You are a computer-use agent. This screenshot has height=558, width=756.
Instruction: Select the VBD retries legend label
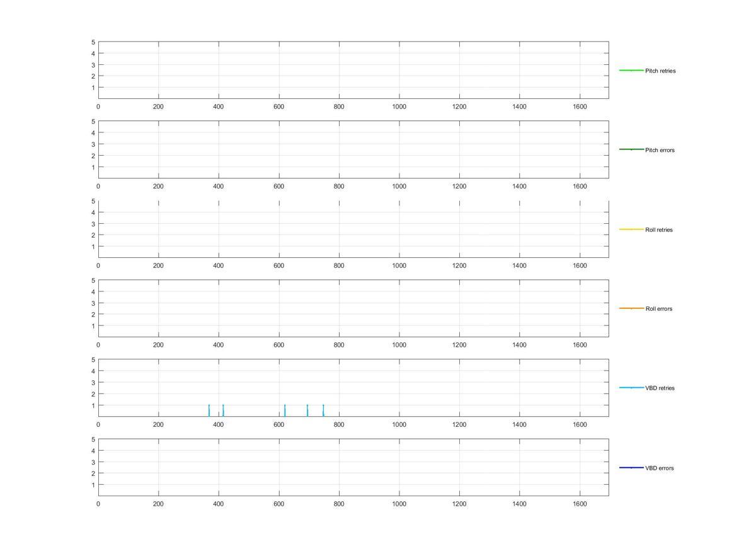[x=660, y=388]
